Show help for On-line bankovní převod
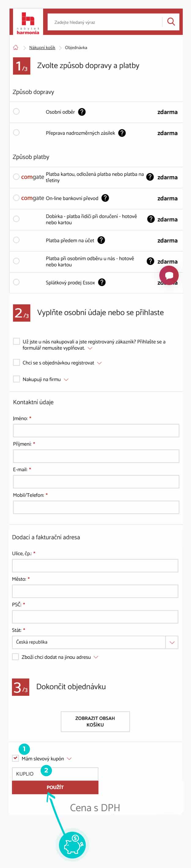Viewport: 191px width, 868px height. tap(105, 198)
